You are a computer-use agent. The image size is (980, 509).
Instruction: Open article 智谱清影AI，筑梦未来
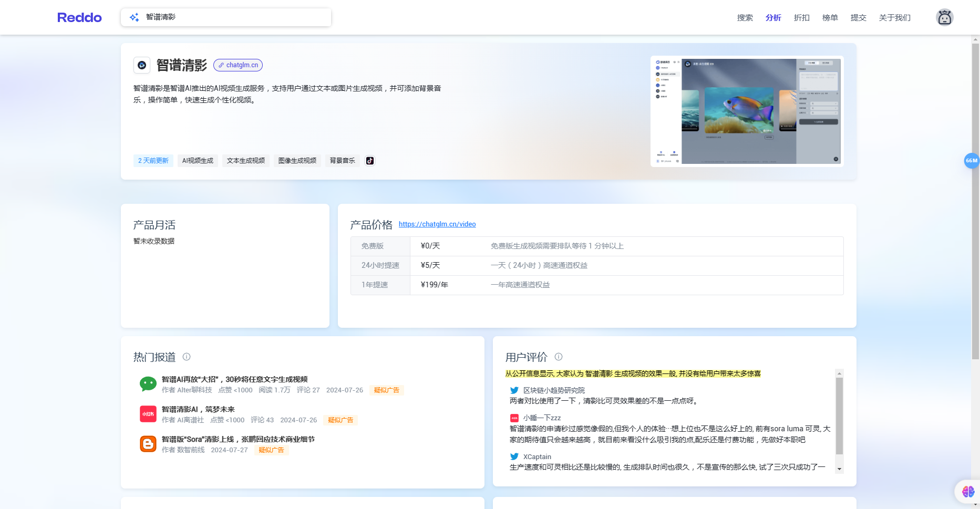pyautogui.click(x=198, y=409)
